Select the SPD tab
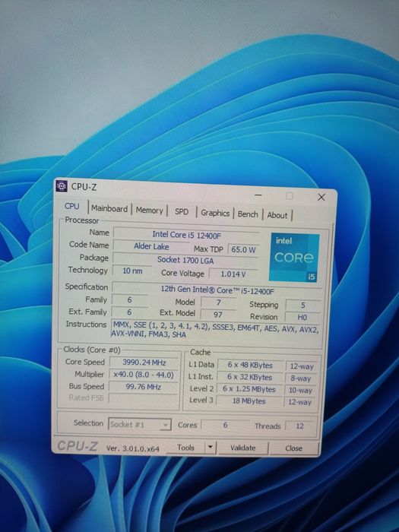Image resolution: width=399 pixels, height=532 pixels. (x=182, y=211)
